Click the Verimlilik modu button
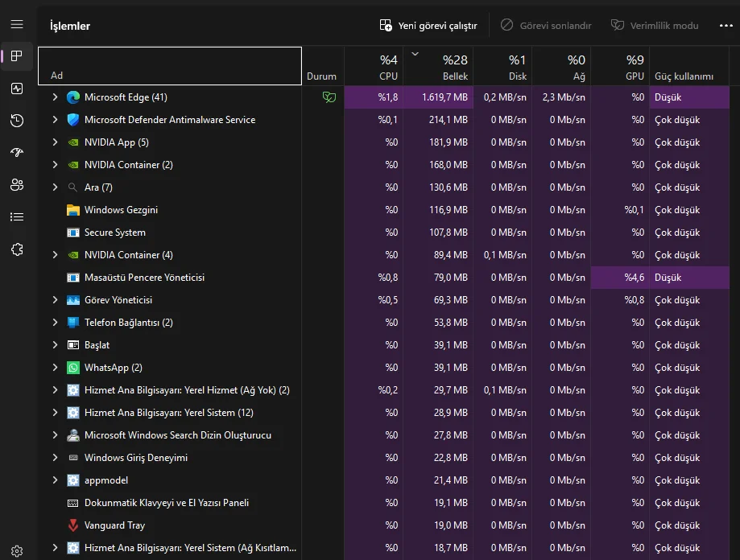 (x=655, y=26)
